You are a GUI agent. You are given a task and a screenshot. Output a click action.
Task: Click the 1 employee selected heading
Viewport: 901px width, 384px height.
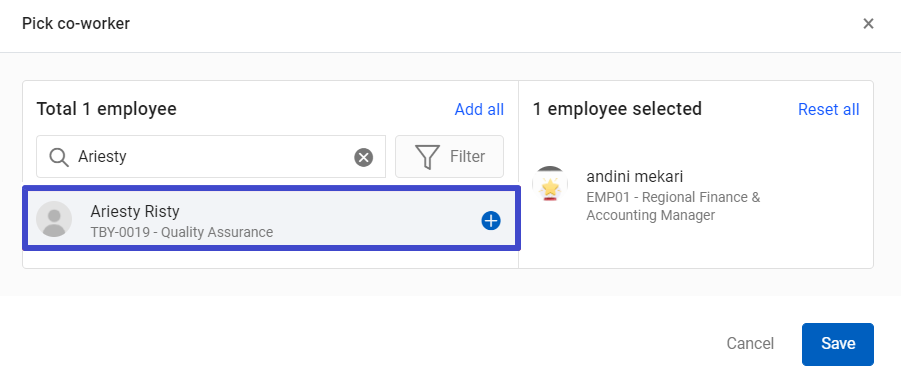[617, 109]
